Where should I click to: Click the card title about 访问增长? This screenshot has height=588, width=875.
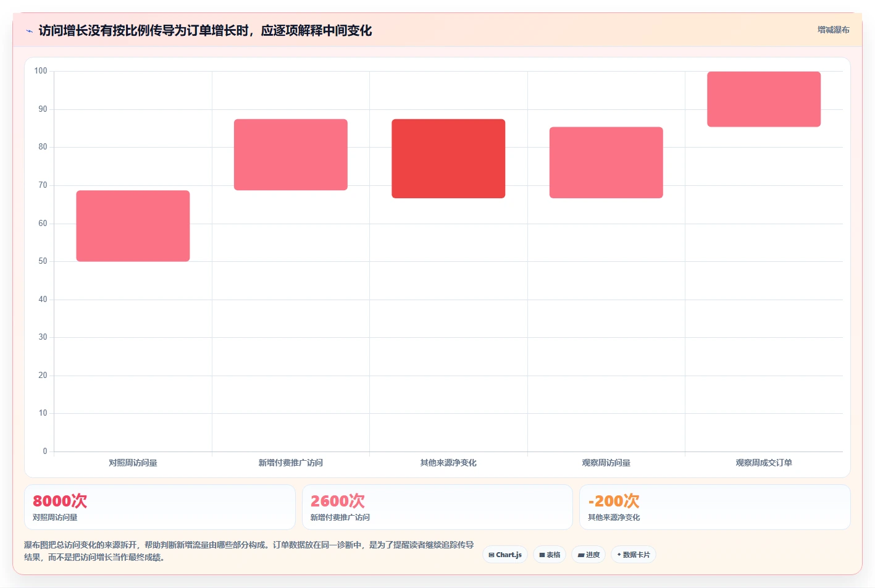(205, 30)
